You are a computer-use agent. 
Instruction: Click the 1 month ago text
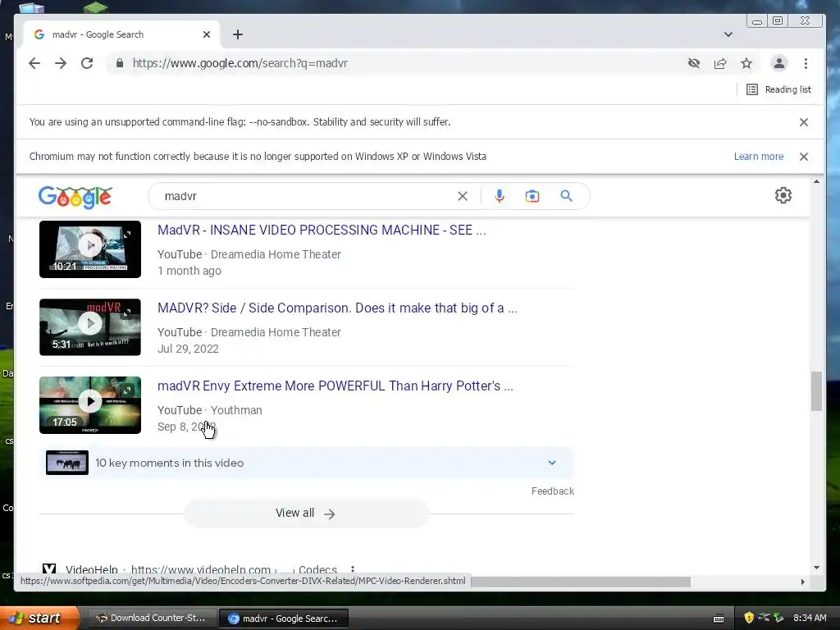(x=189, y=271)
